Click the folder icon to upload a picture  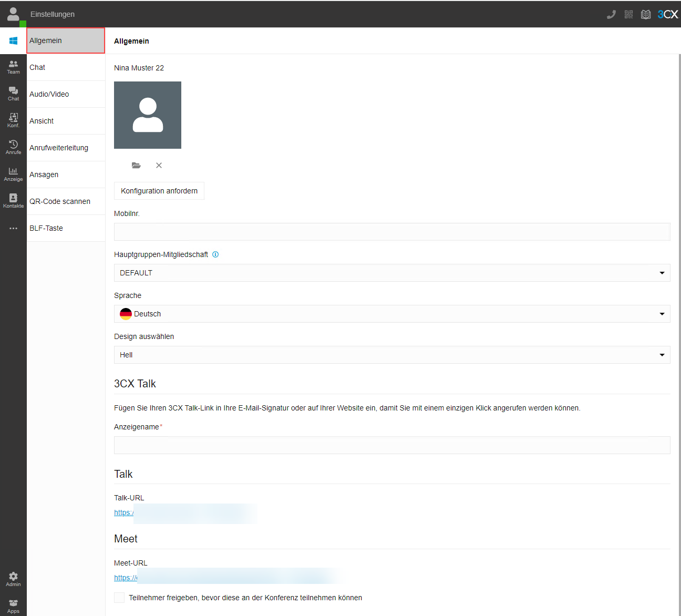(136, 165)
